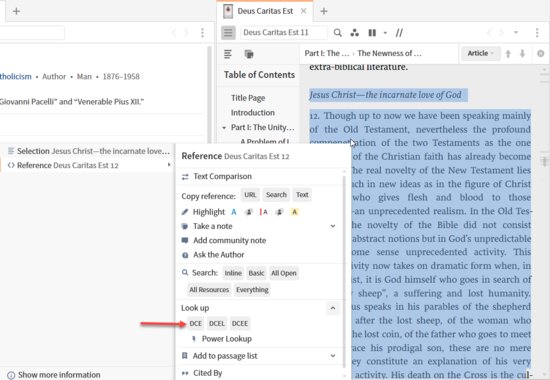Choose Ask the Author
This screenshot has height=380, width=550.
click(x=219, y=255)
